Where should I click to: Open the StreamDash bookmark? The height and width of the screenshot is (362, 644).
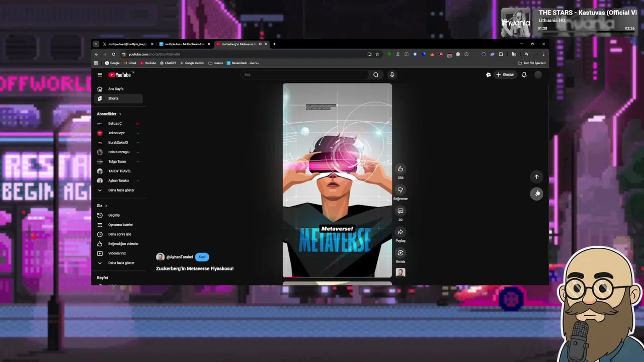243,63
